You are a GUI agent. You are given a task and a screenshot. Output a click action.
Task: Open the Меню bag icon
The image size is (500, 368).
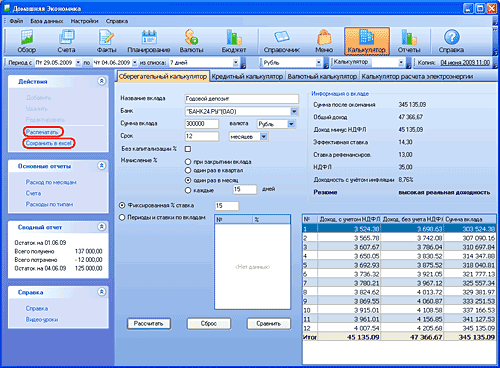(x=324, y=41)
